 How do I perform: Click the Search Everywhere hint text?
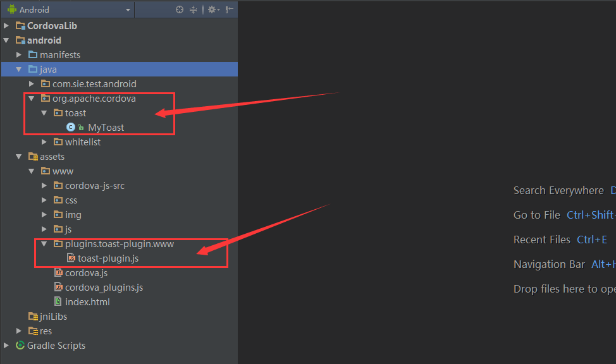558,190
